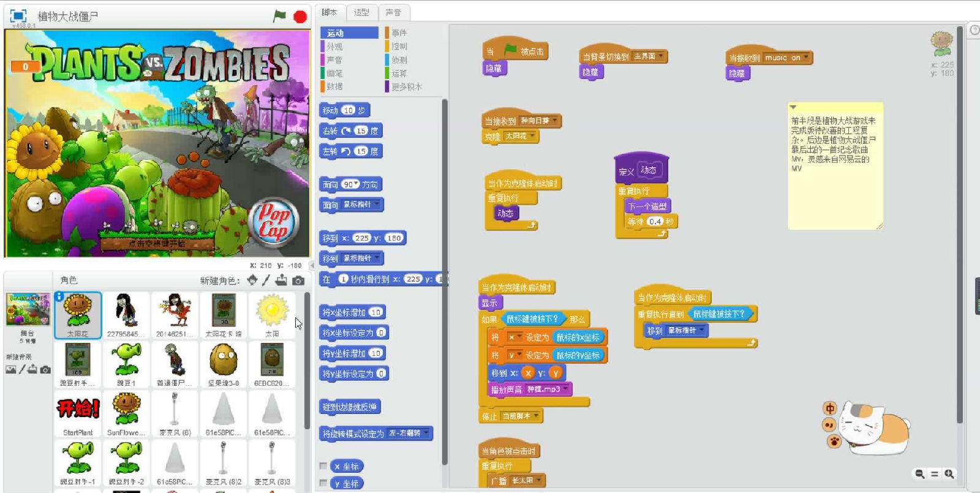
Task: Open info for the 太阳花 sprite
Action: coord(59,296)
